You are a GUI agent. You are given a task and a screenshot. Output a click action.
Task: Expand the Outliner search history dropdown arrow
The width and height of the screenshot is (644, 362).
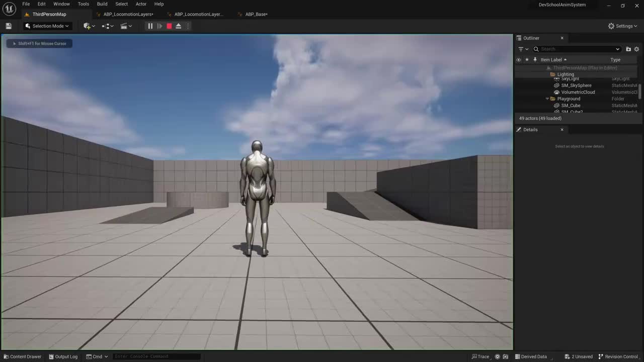tap(618, 49)
